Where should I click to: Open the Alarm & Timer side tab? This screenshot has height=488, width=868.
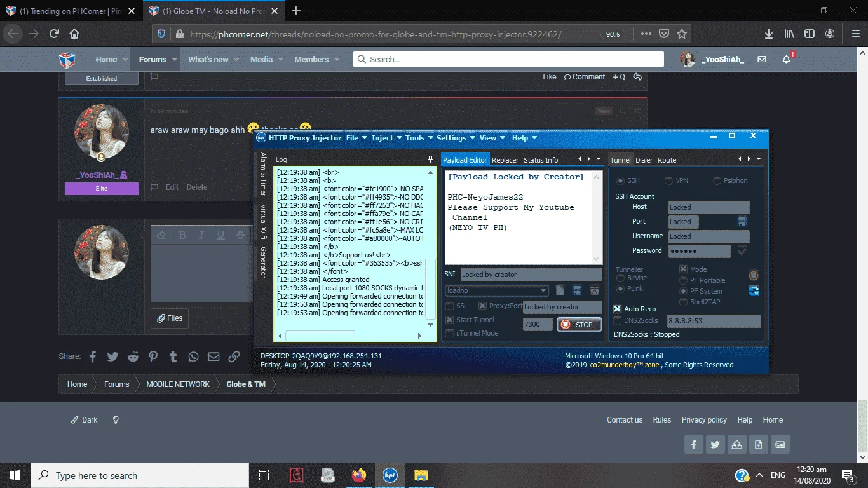pyautogui.click(x=263, y=173)
